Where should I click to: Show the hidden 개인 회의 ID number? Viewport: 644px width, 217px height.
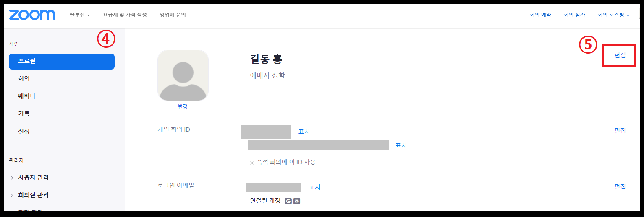click(x=304, y=132)
